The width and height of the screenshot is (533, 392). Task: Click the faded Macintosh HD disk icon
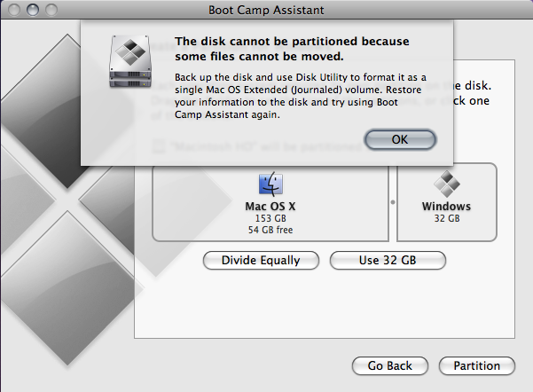[158, 146]
